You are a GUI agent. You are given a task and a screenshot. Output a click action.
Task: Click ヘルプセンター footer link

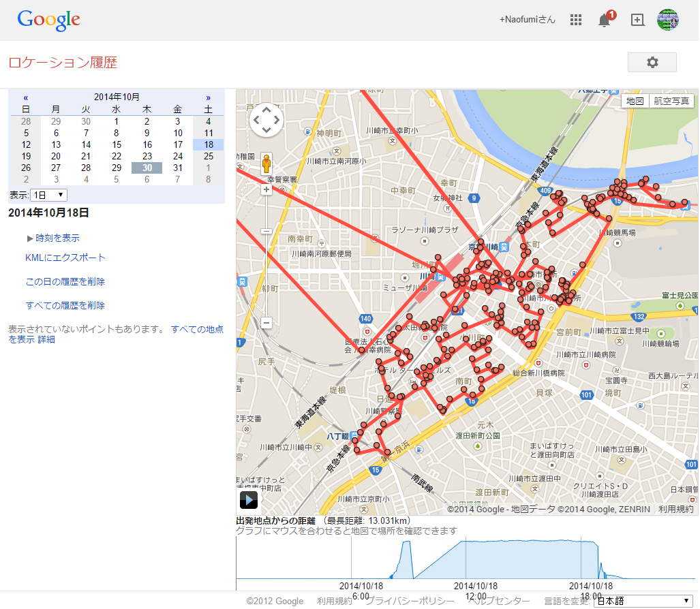point(499,601)
